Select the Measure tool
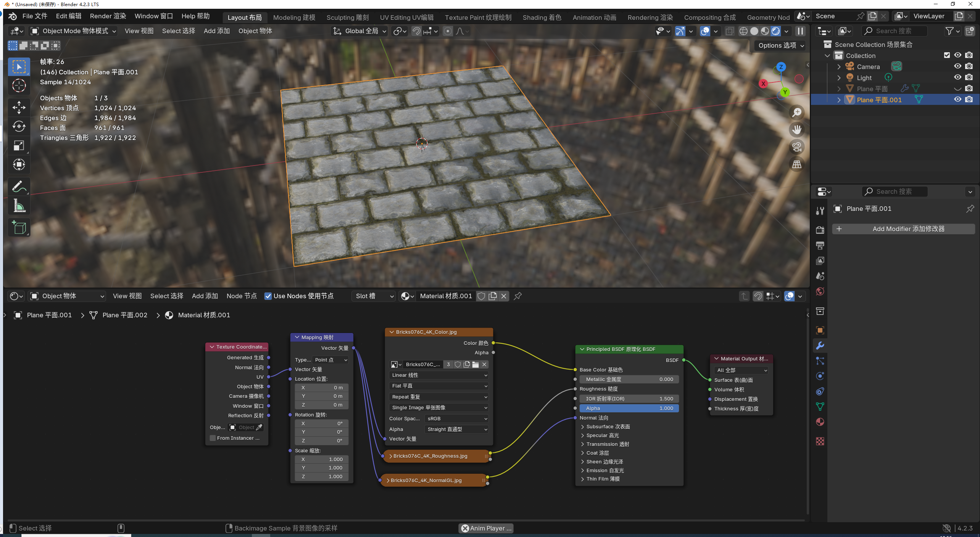The width and height of the screenshot is (980, 537). [19, 206]
